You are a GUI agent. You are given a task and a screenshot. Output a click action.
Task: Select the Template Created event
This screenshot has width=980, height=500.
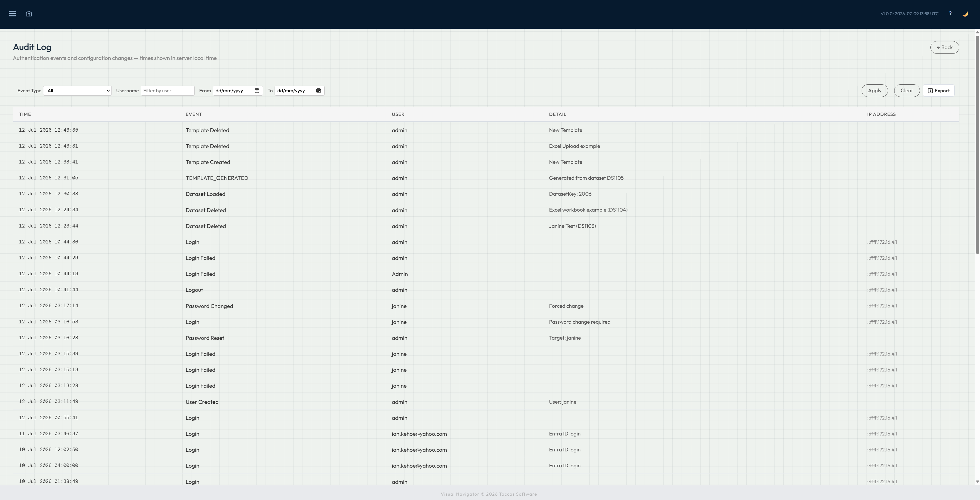click(x=208, y=162)
